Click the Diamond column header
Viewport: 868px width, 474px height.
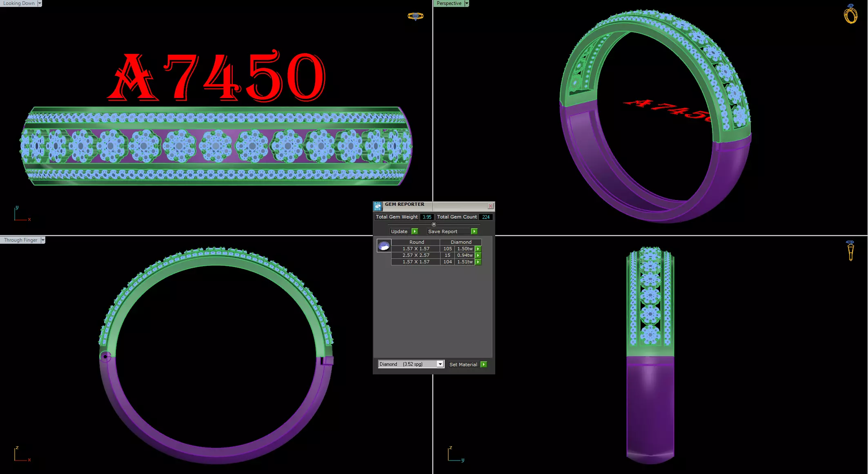461,242
